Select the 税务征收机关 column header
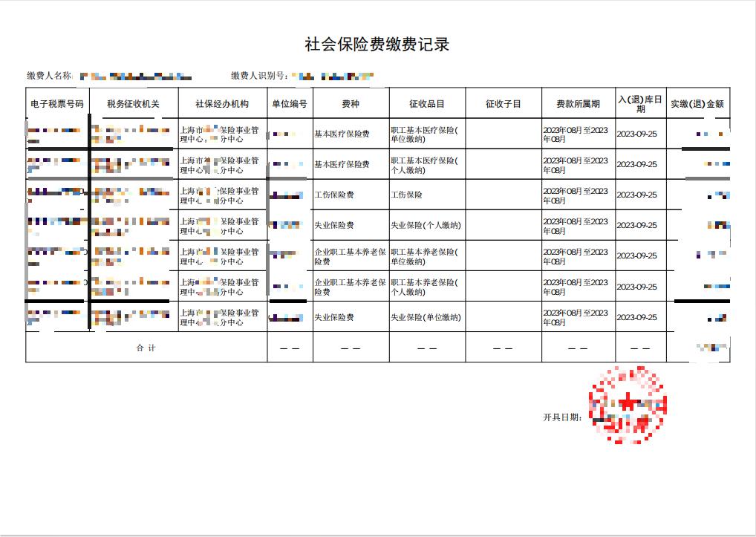 [x=134, y=104]
